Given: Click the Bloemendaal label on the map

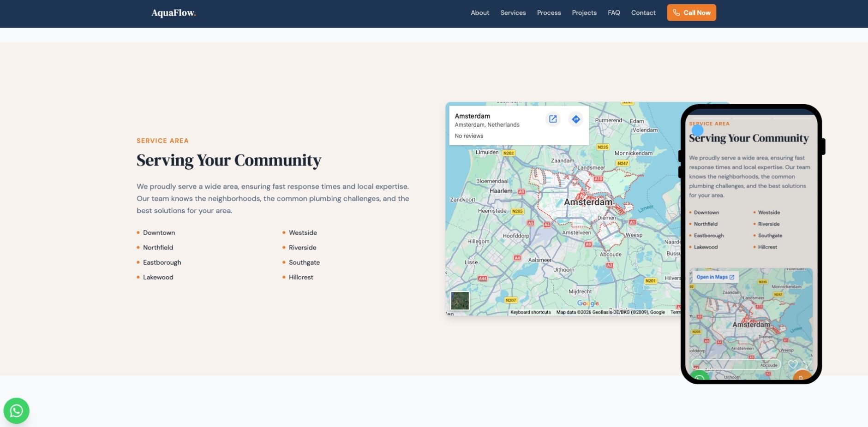Looking at the screenshot, I should (x=492, y=181).
